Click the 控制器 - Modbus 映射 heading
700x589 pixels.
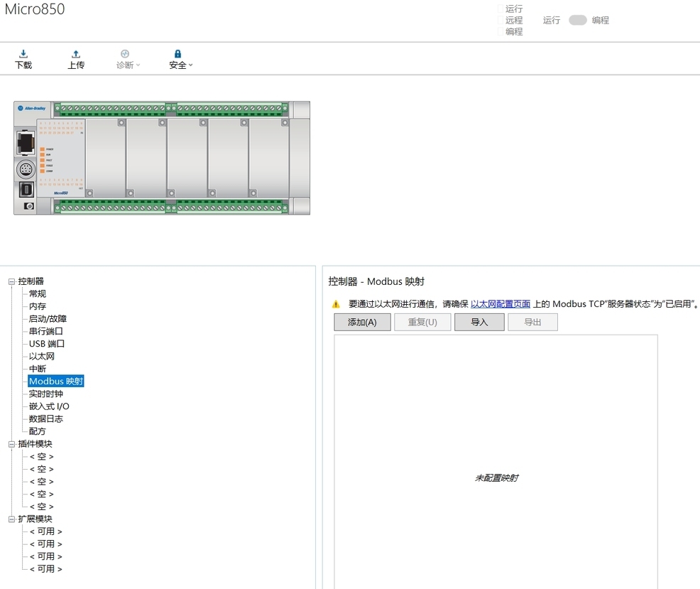tap(376, 281)
